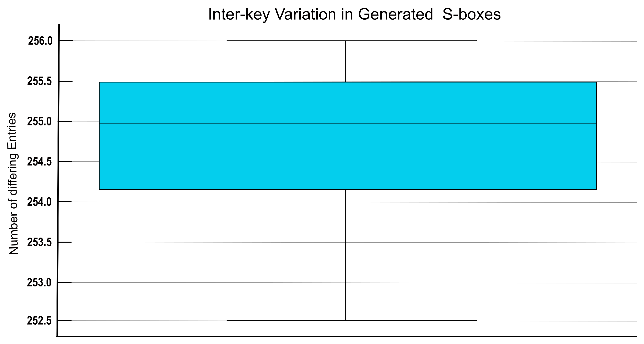Click the top edge of the cyan box
This screenshot has width=644, height=344.
coord(348,82)
